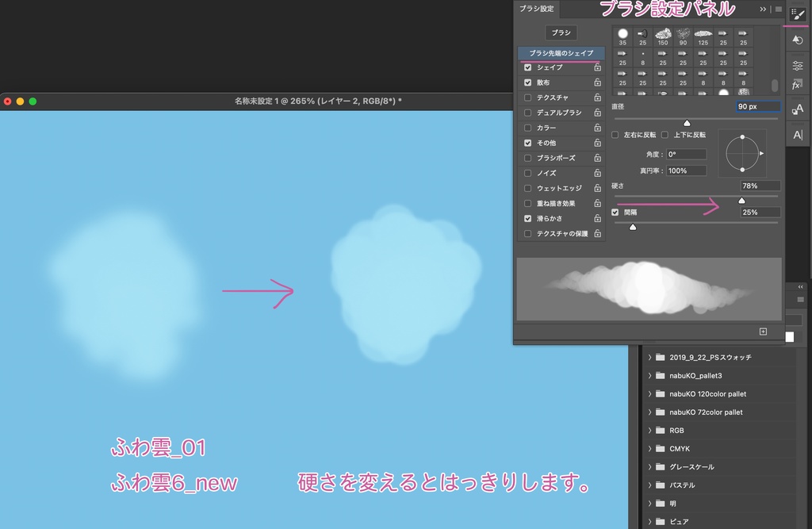
Task: Select the Brush Settings panel icon in sidebar
Action: point(798,12)
